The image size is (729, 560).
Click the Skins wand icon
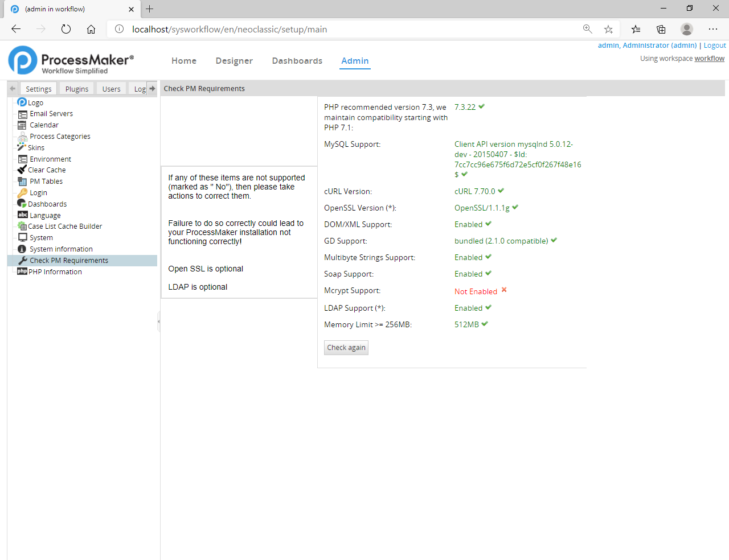[22, 147]
